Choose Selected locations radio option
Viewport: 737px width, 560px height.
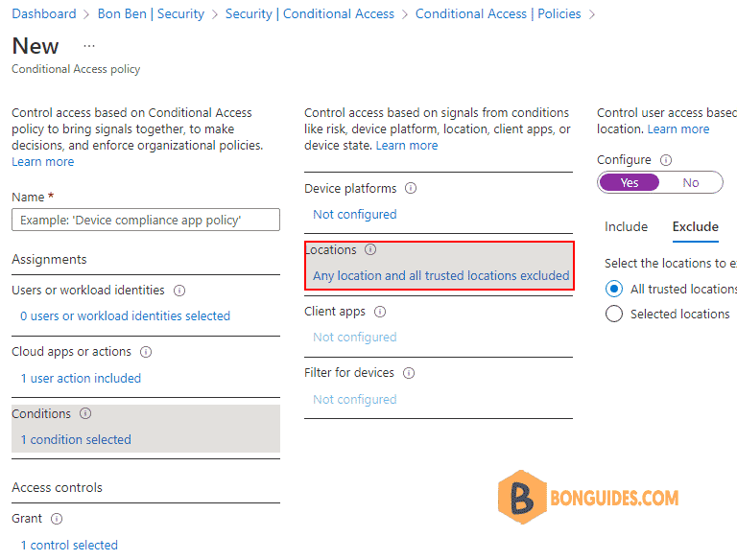coord(614,314)
